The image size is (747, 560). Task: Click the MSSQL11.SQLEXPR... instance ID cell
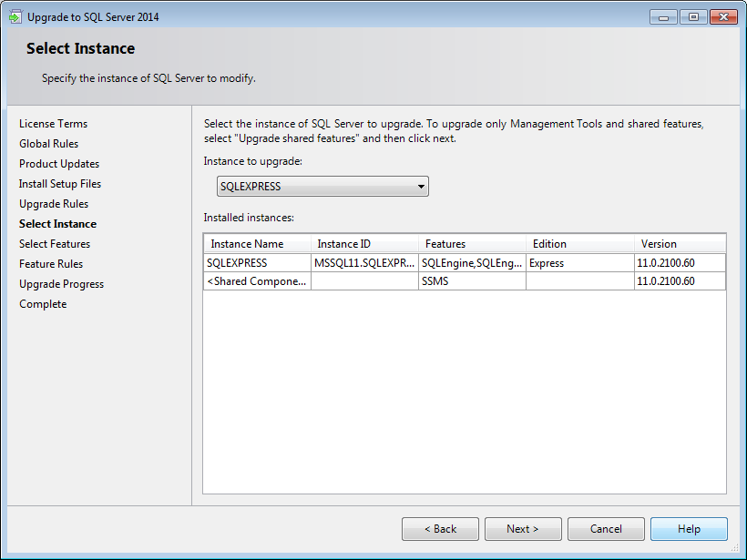click(x=365, y=263)
